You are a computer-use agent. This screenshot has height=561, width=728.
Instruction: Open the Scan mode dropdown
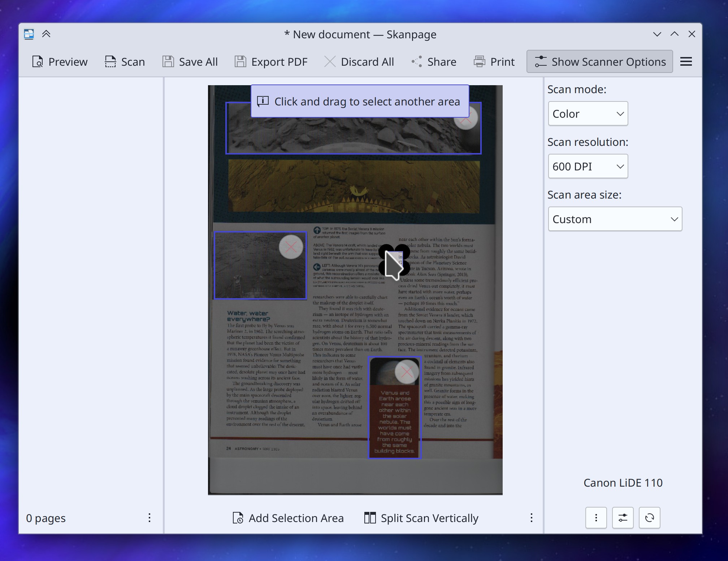[x=588, y=113]
